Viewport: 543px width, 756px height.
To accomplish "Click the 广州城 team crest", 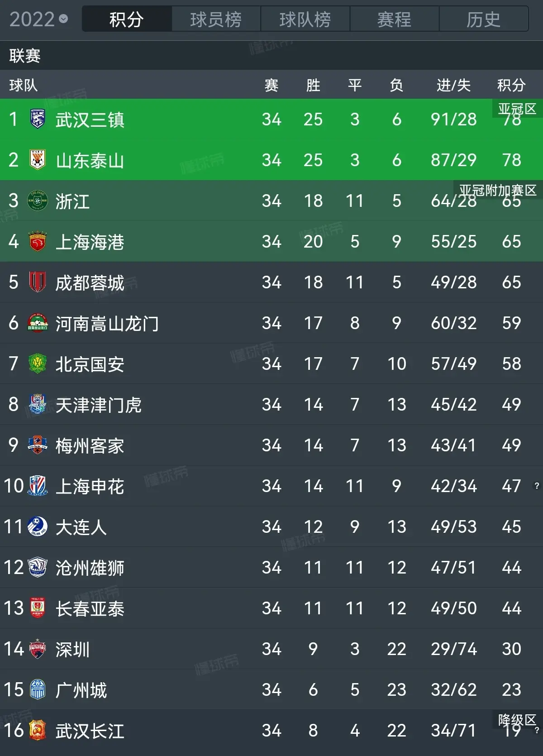I will tap(38, 689).
